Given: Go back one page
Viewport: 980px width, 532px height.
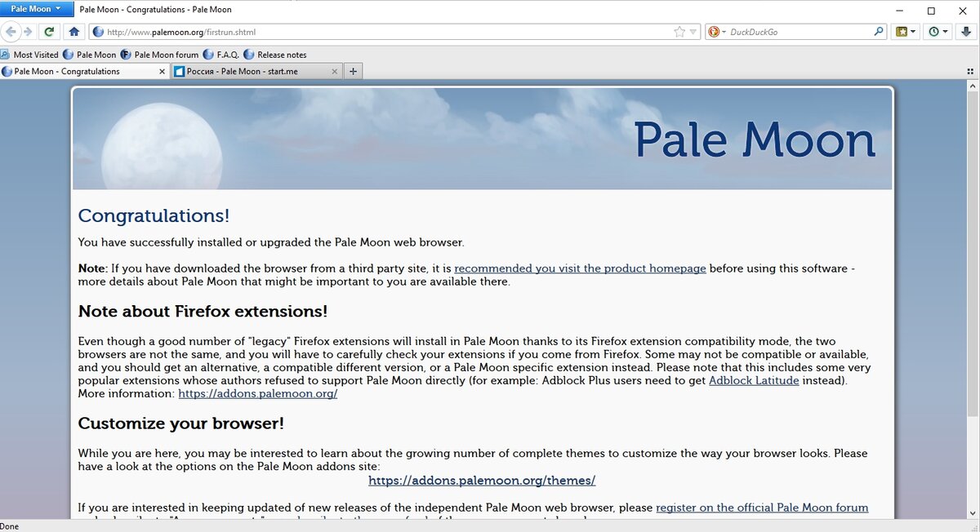Looking at the screenshot, I should tap(11, 32).
